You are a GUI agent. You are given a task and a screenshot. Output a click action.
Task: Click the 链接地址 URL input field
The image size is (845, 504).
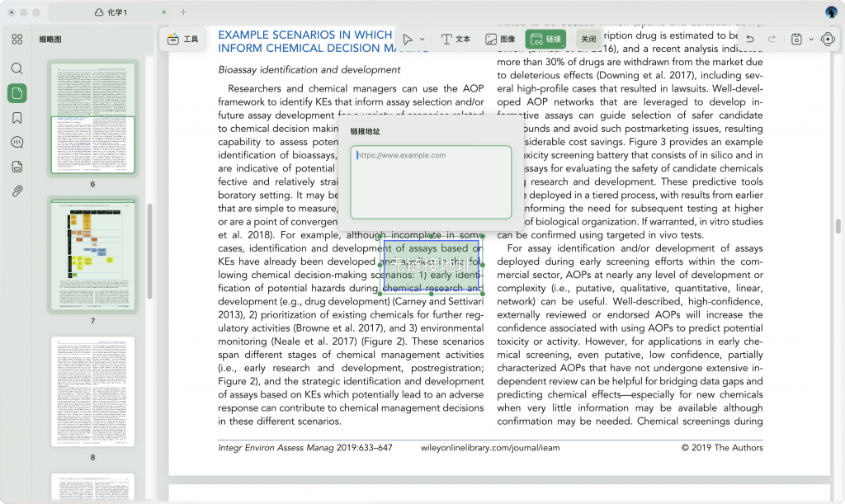[431, 182]
